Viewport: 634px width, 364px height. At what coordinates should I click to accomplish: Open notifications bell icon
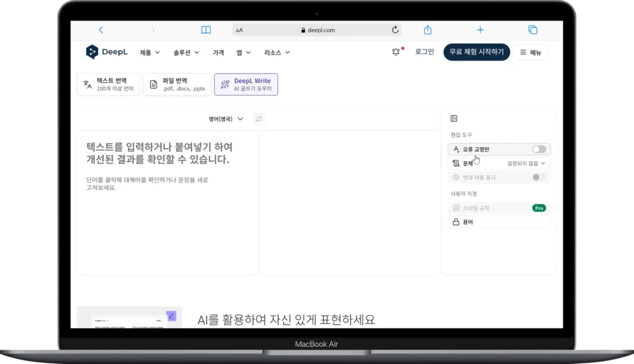396,52
